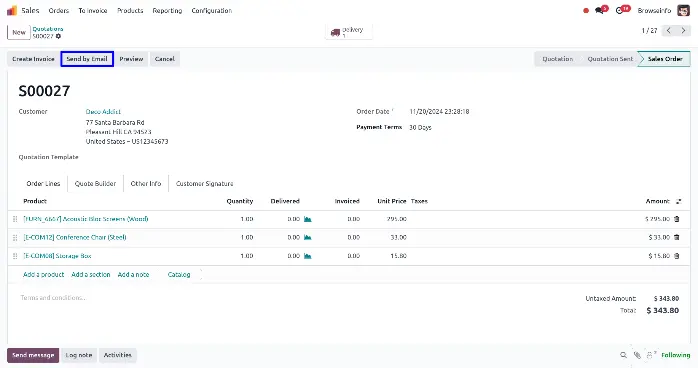Click the Order Date field
The image size is (698, 368).
pos(439,112)
